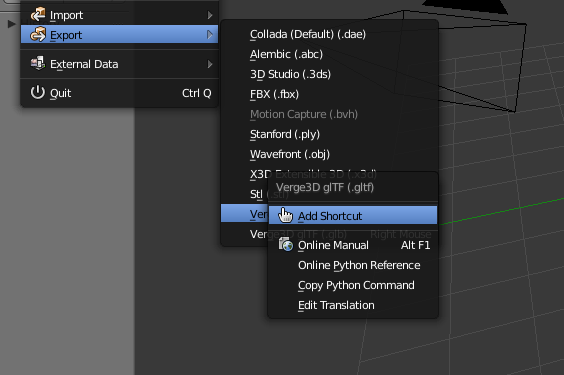Choose 3D Studio (.3ds) export
This screenshot has height=375, width=564.
click(x=329, y=74)
